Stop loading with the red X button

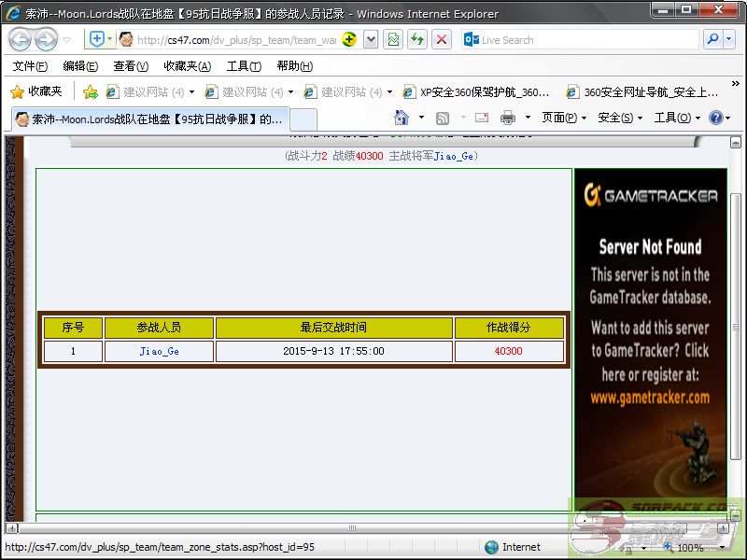tap(442, 39)
